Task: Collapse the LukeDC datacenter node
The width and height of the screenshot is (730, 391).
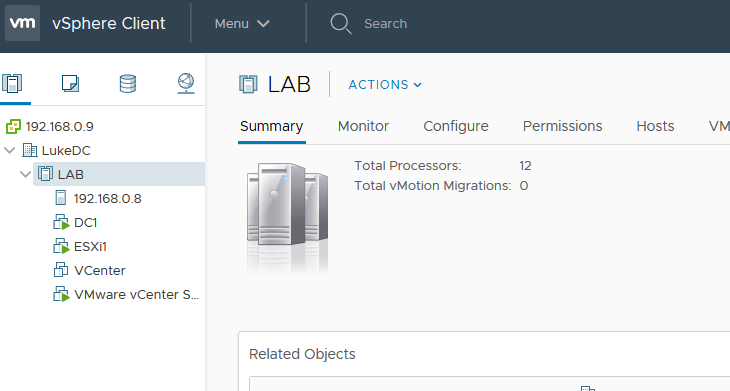Action: [9, 150]
